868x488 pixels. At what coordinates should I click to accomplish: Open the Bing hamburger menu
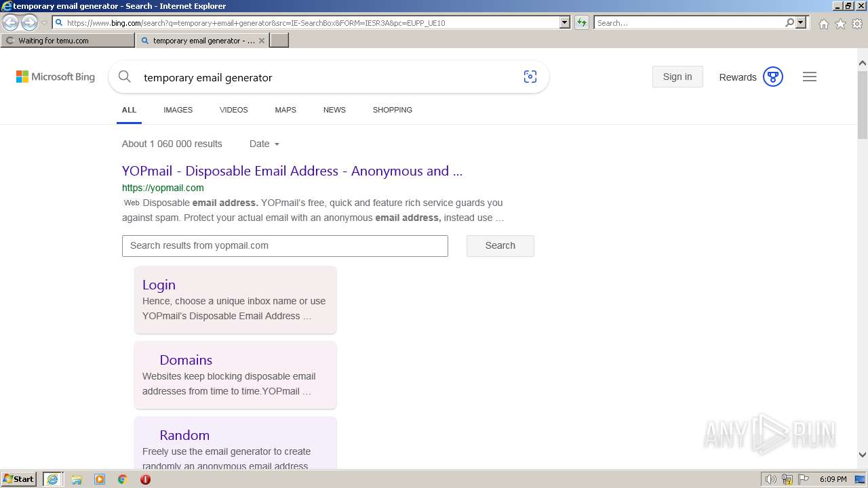pyautogui.click(x=810, y=77)
